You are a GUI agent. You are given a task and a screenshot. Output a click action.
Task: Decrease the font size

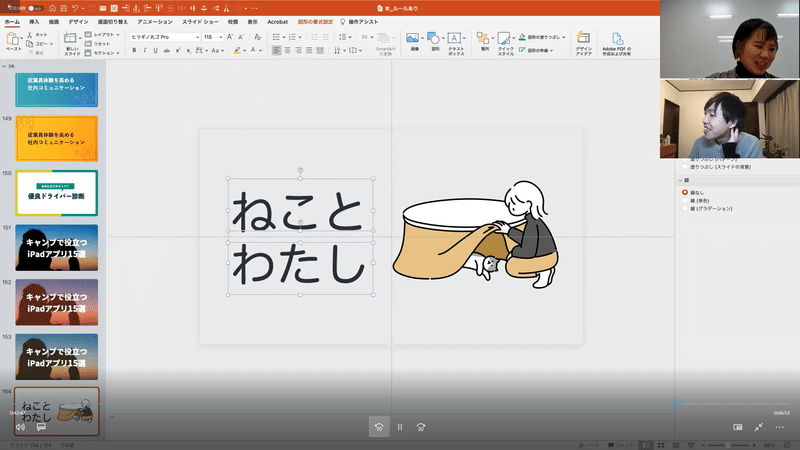click(241, 37)
